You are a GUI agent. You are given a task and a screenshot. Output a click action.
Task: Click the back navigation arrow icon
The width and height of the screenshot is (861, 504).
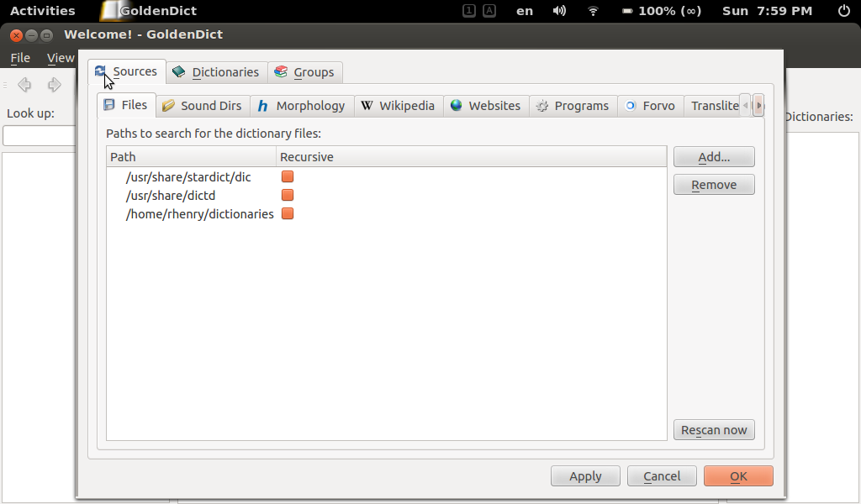[24, 84]
